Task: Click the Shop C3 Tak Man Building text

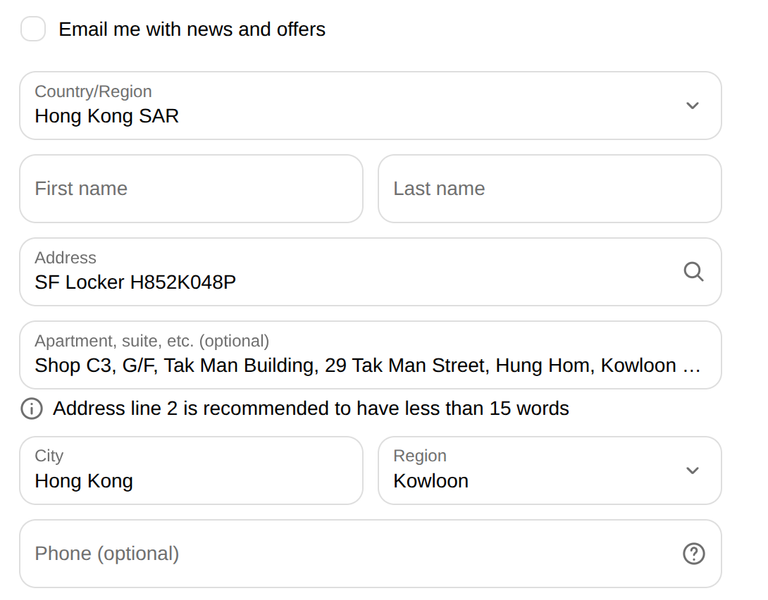Action: click(367, 365)
